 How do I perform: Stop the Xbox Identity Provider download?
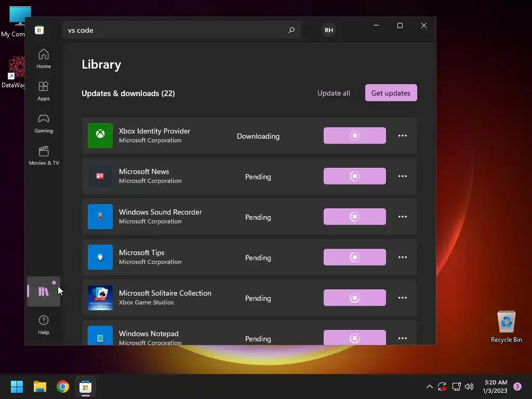(354, 136)
